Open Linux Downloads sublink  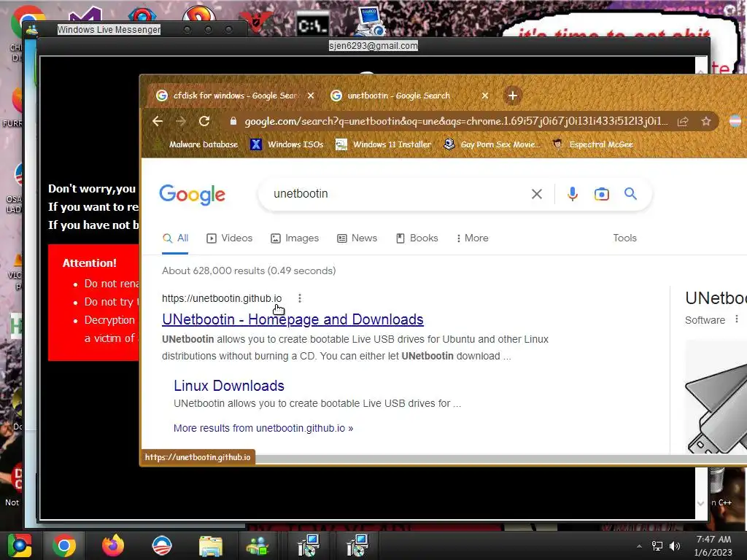pos(228,386)
